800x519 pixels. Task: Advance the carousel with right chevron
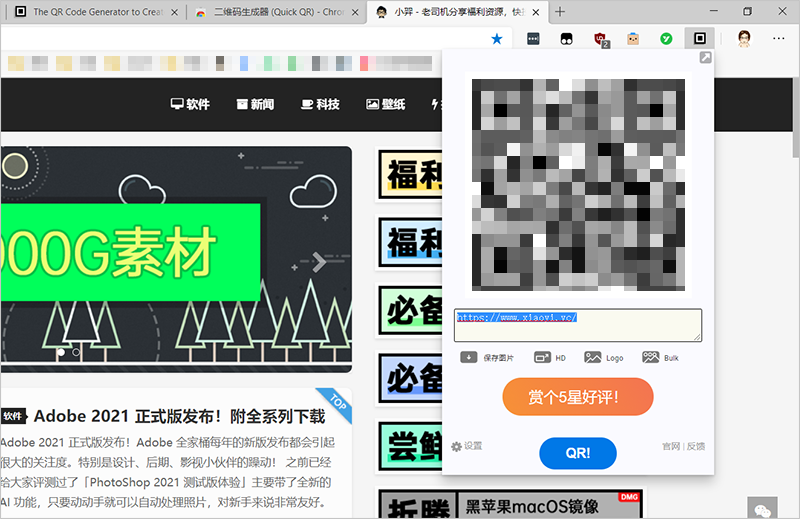click(x=319, y=262)
